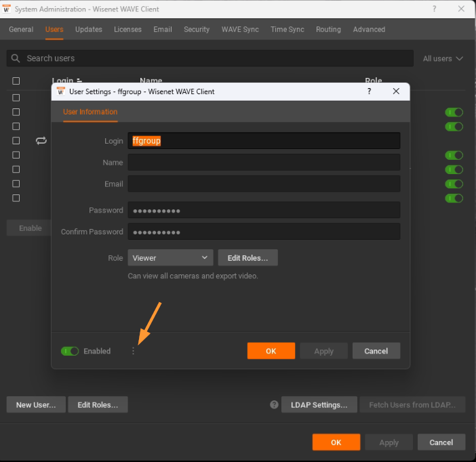Image resolution: width=476 pixels, height=462 pixels.
Task: Click Edit Roles in System Administration window
Action: click(98, 404)
